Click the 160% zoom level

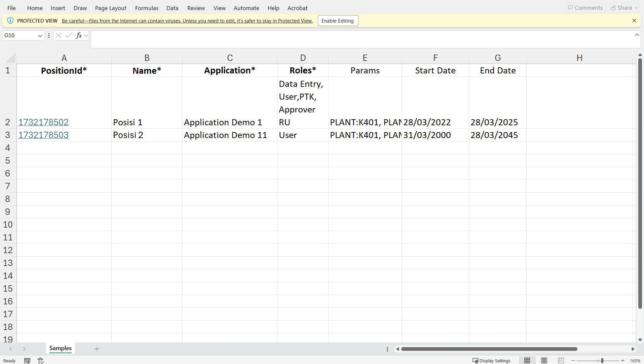(x=635, y=361)
